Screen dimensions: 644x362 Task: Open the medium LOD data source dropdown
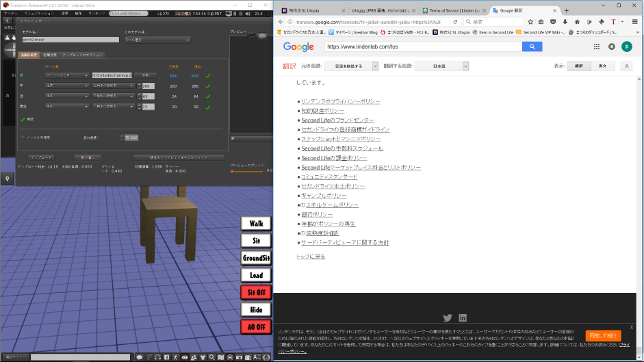point(67,86)
